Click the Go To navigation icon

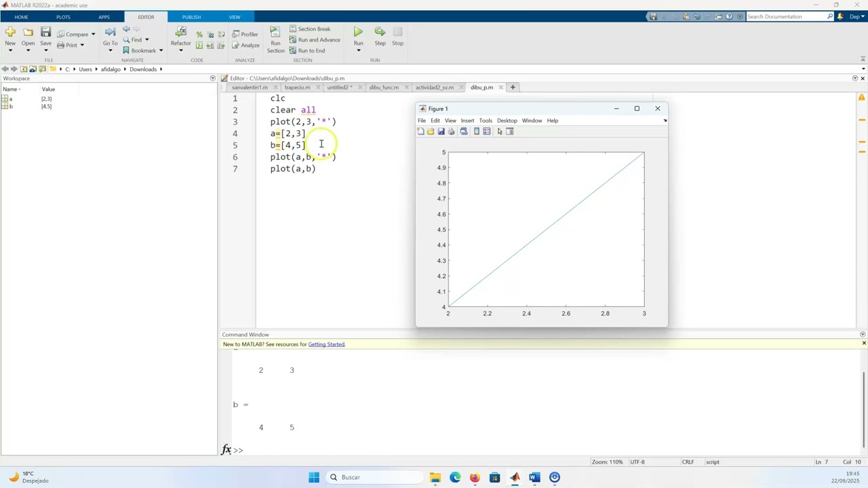110,32
